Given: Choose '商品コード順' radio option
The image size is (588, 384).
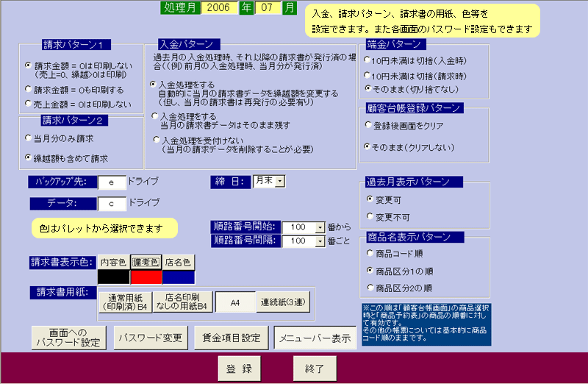Looking at the screenshot, I should 370,253.
